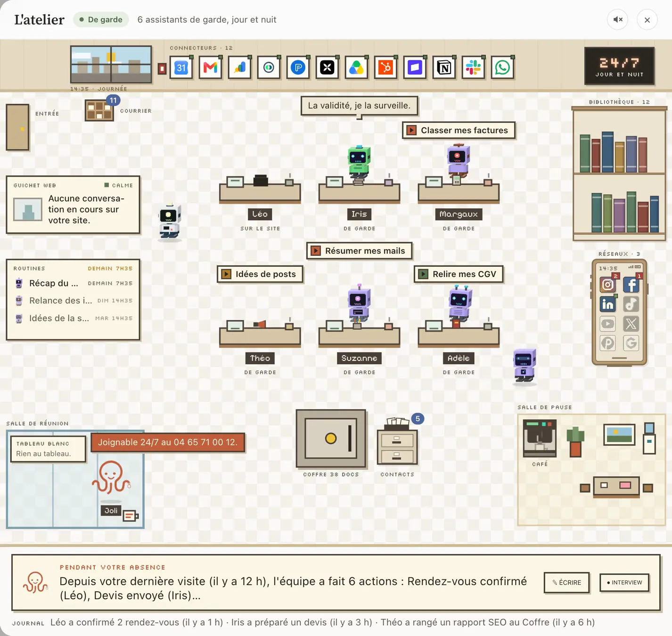Click the Café coffee machine
This screenshot has width=672, height=636.
(540, 439)
